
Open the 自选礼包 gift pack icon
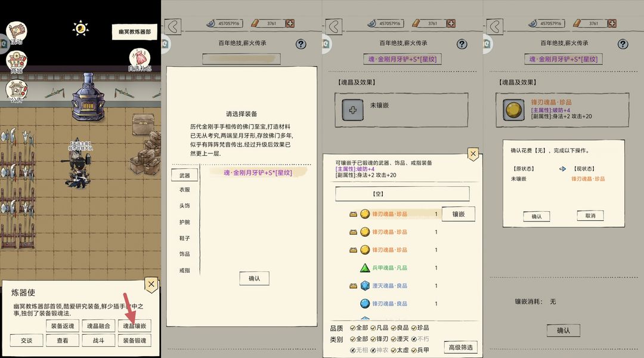coord(140,60)
